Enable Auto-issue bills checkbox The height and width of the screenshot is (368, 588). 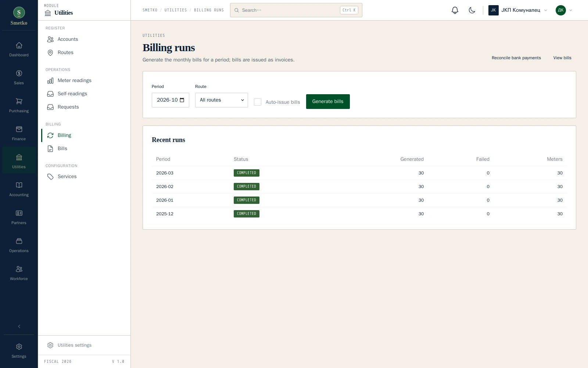[x=258, y=102]
